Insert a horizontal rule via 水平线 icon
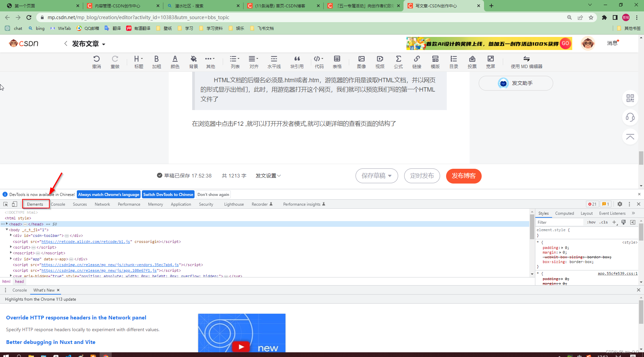644x357 pixels. tap(274, 62)
